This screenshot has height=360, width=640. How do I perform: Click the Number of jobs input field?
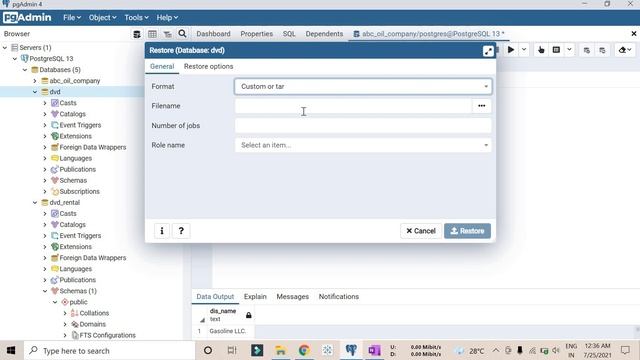click(363, 126)
